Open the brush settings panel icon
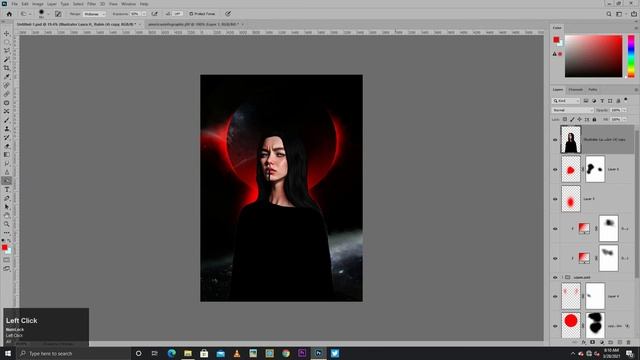 [58, 14]
